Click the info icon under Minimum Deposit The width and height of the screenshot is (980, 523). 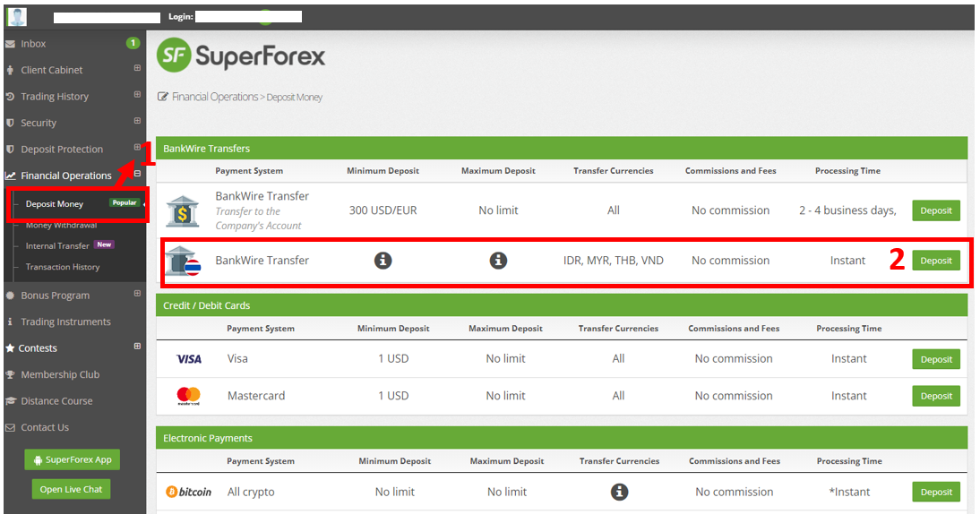pos(383,261)
